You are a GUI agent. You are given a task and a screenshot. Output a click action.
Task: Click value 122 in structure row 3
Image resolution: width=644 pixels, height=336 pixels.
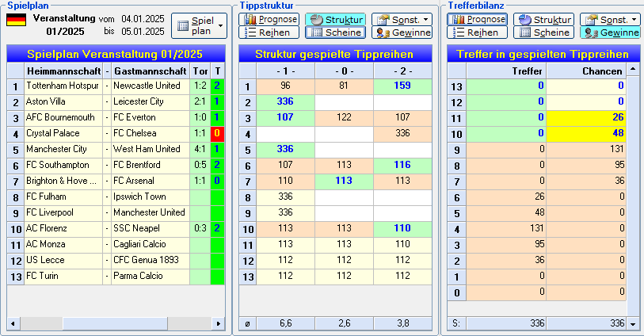tap(344, 117)
